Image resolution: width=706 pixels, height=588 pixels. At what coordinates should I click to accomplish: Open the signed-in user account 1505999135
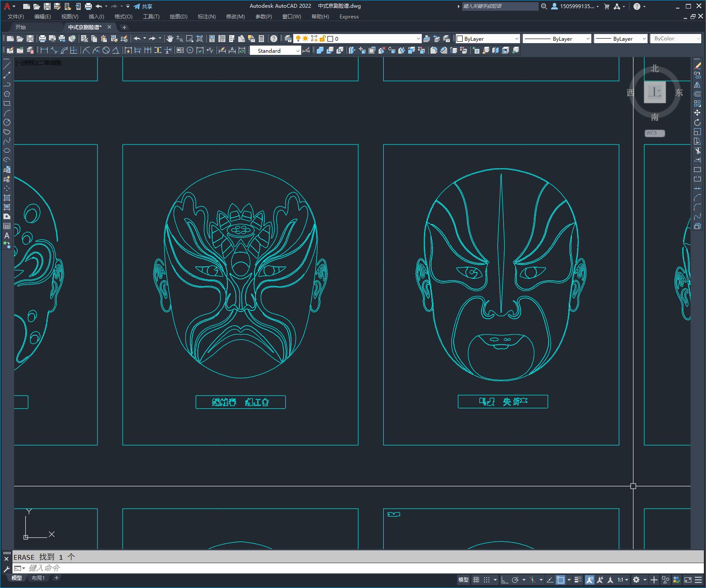(x=575, y=6)
